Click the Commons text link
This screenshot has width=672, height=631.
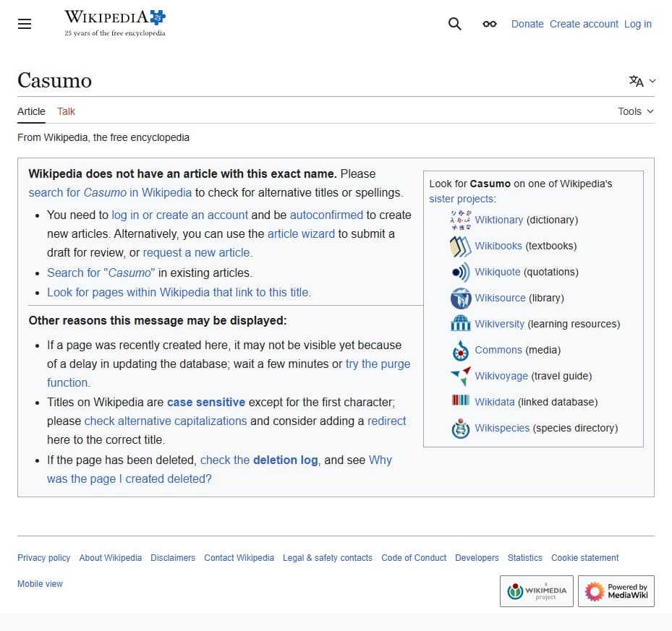pyautogui.click(x=498, y=350)
